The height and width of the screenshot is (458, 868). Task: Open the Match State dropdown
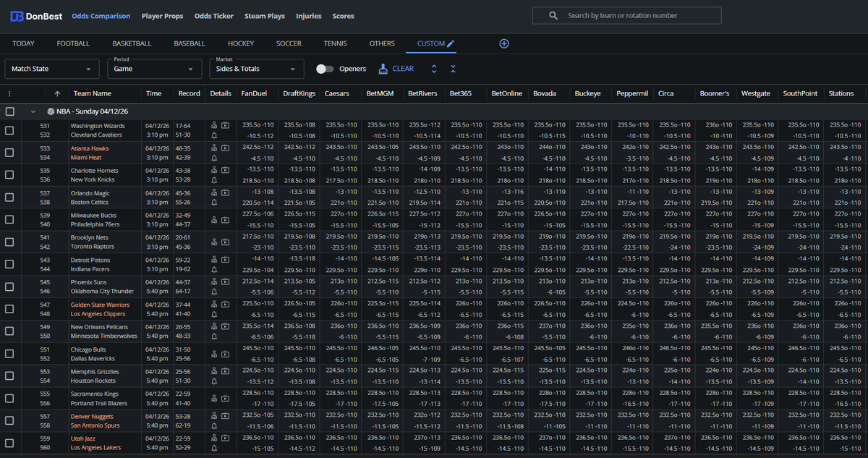52,69
